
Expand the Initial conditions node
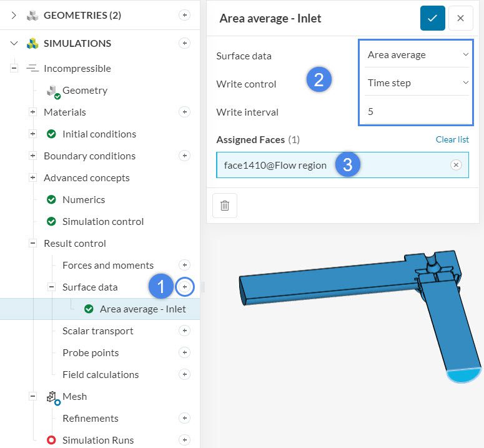tap(32, 134)
